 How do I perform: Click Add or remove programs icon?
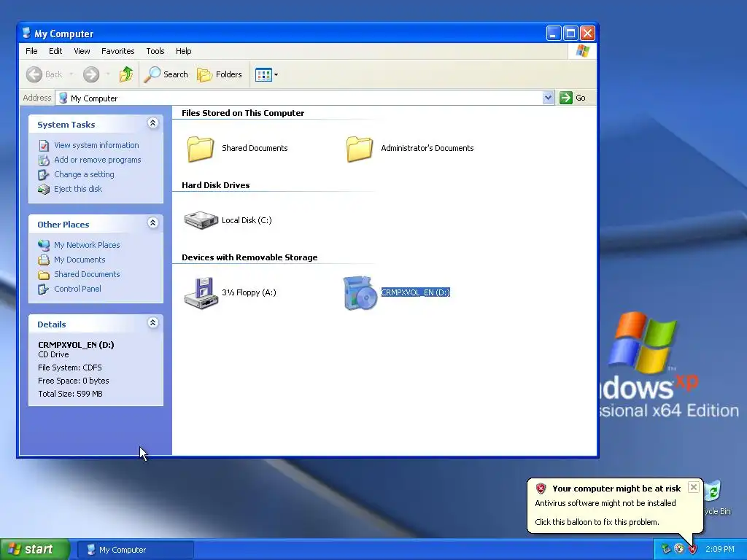click(x=44, y=160)
